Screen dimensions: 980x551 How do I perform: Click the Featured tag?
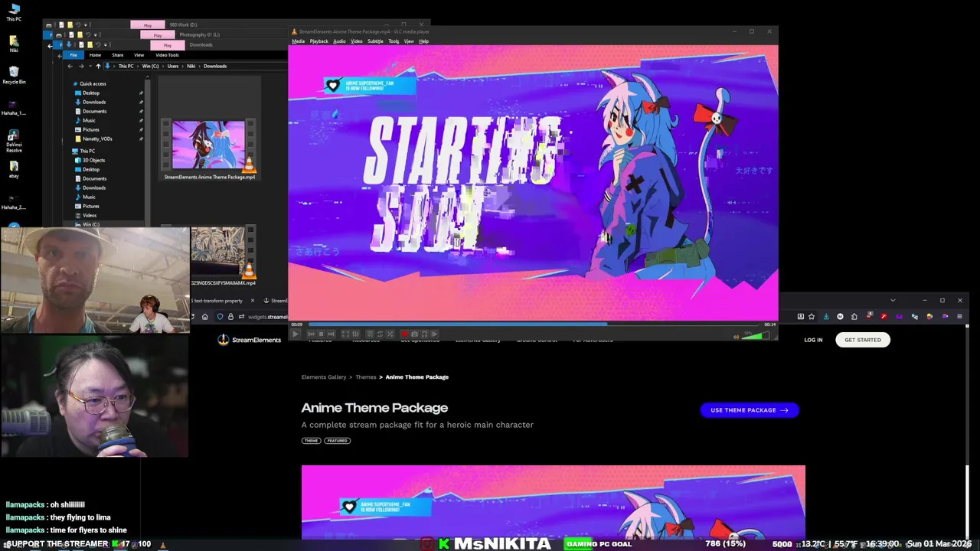[337, 441]
